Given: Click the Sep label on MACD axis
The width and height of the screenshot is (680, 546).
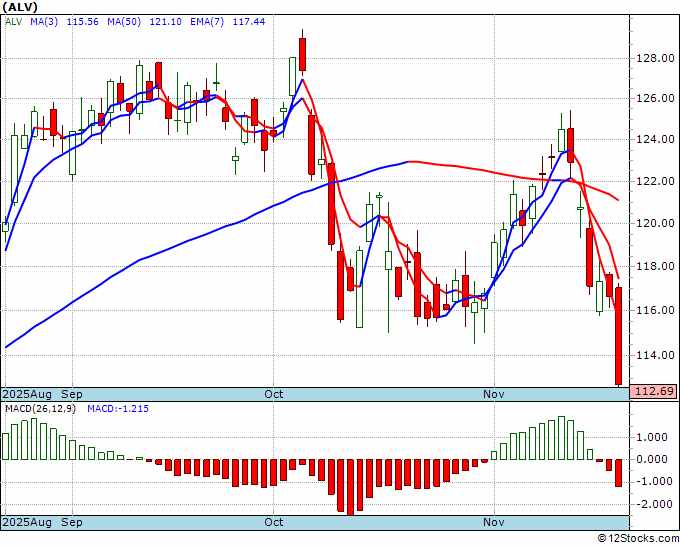Looking at the screenshot, I should pos(72,522).
